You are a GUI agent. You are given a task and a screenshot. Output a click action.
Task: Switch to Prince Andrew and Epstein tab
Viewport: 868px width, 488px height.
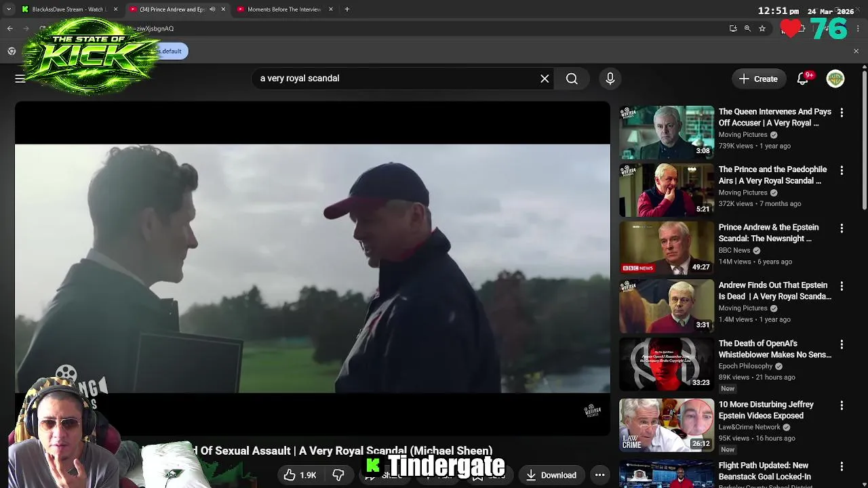(172, 9)
